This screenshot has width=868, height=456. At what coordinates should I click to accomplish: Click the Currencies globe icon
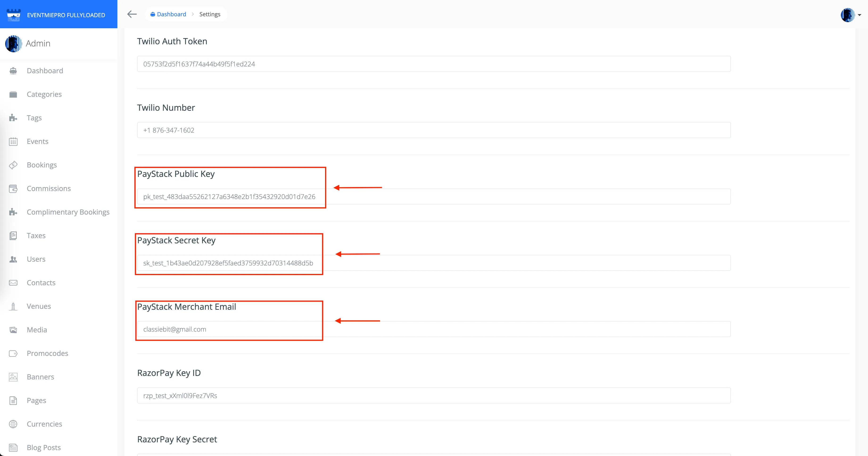[x=13, y=424]
